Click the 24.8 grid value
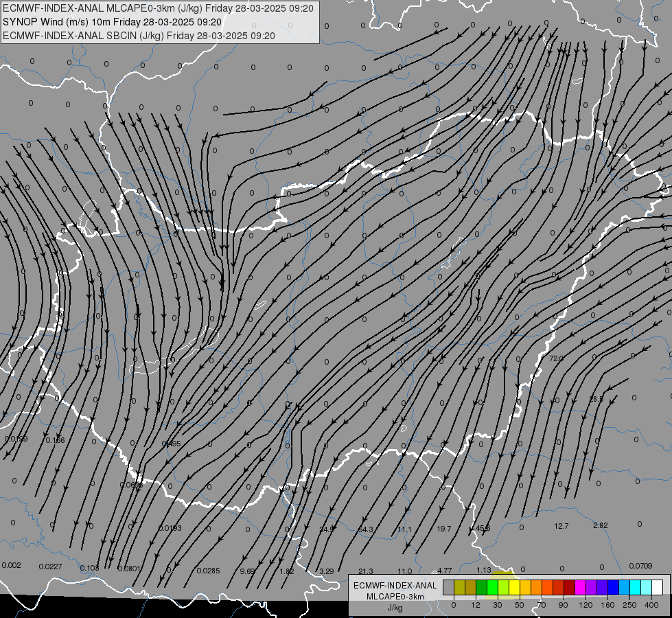The image size is (672, 618). point(327,529)
